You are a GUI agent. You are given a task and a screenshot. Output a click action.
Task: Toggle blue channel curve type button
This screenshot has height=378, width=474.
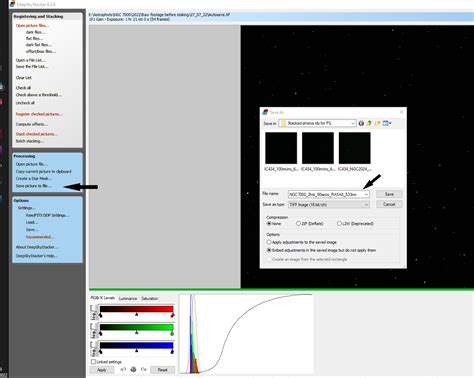pos(94,348)
